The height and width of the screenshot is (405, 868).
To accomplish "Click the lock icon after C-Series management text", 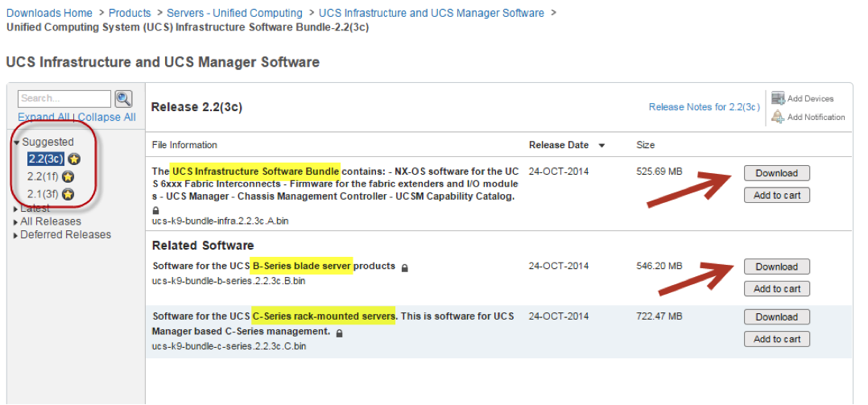I will coord(339,333).
